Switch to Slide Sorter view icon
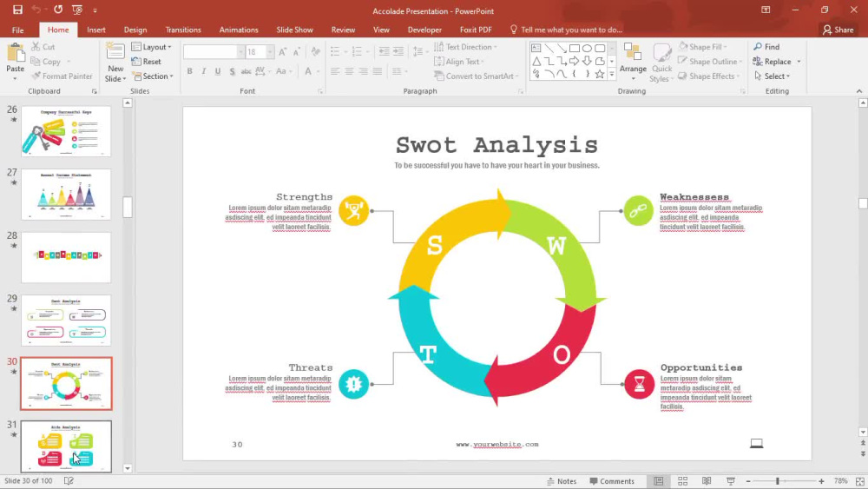Image resolution: width=868 pixels, height=489 pixels. click(x=682, y=481)
